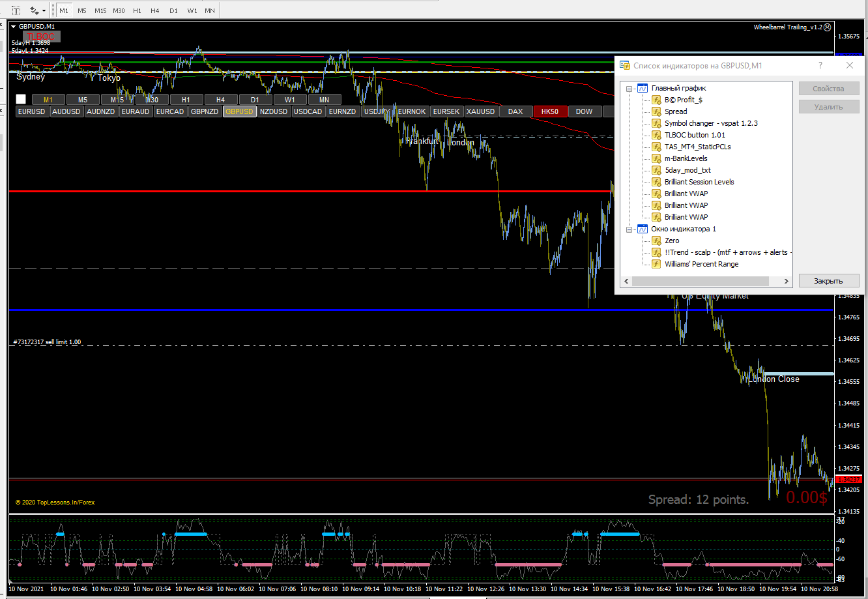Switch chart symbol to EURAUD

tap(136, 111)
